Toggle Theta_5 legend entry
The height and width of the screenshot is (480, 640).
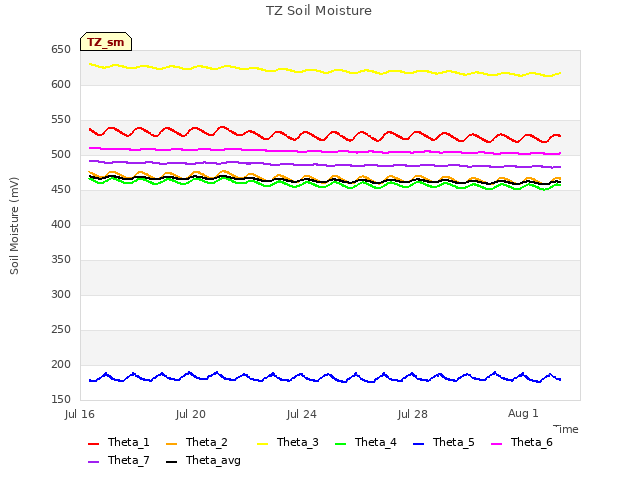[444, 442]
